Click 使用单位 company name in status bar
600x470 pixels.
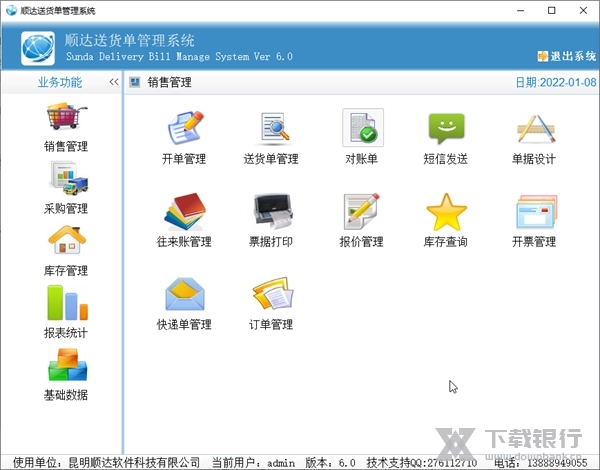point(107,462)
